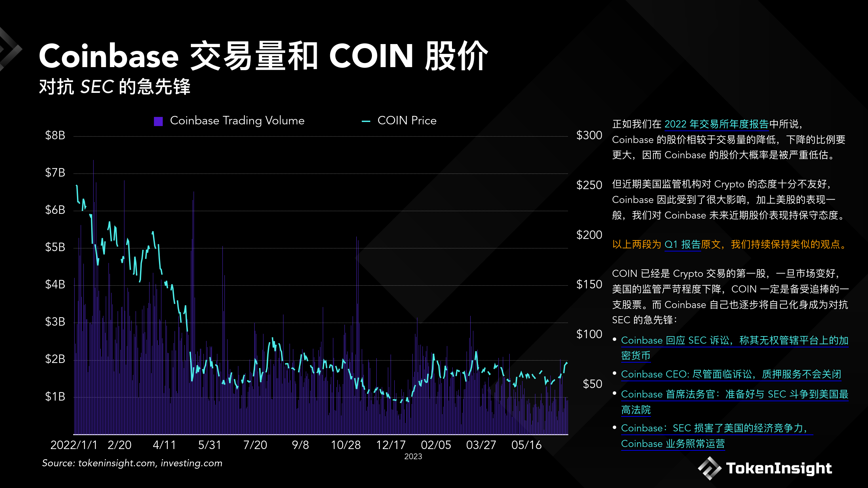Open link Coinbase 回应 SEC 诉讼
The image size is (868, 488).
pyautogui.click(x=734, y=348)
